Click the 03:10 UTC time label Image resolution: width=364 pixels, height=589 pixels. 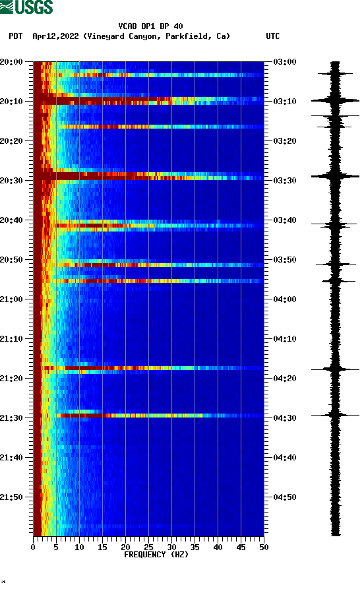[285, 102]
